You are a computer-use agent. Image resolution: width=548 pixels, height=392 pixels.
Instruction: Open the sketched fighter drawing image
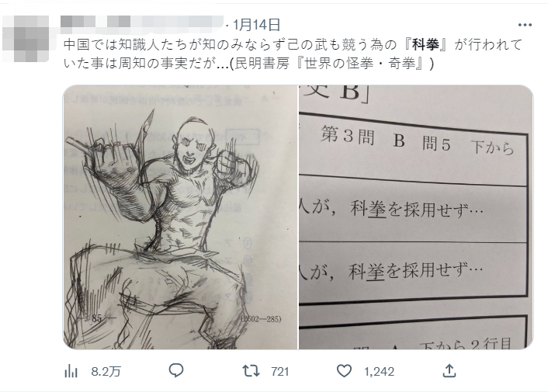tap(180, 217)
